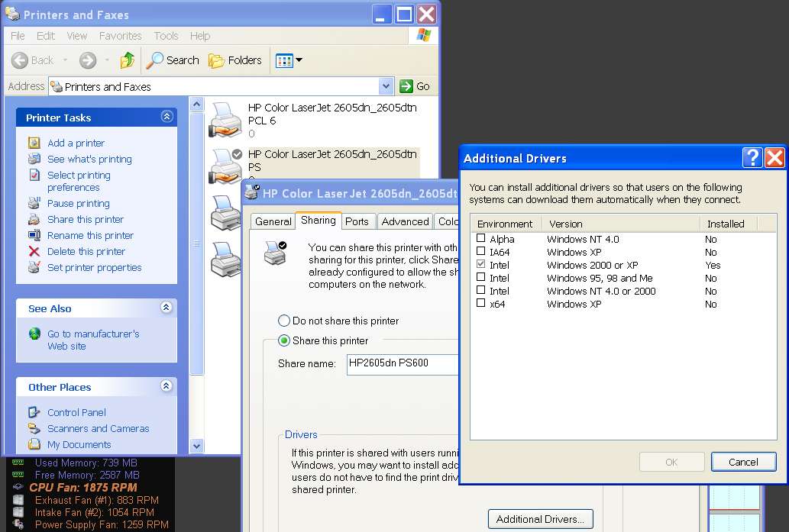Click Rename this printer icon
789x532 pixels.
coord(34,235)
